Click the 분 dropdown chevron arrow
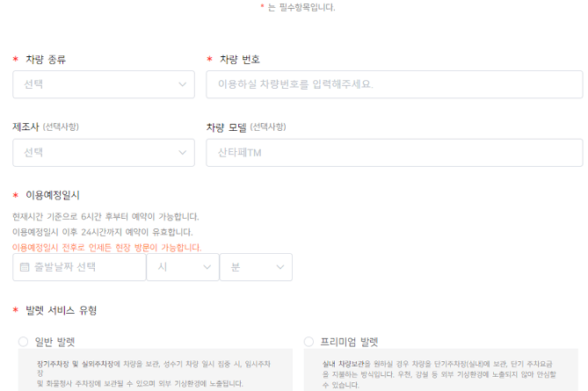Image resolution: width=588 pixels, height=391 pixels. pyautogui.click(x=280, y=267)
